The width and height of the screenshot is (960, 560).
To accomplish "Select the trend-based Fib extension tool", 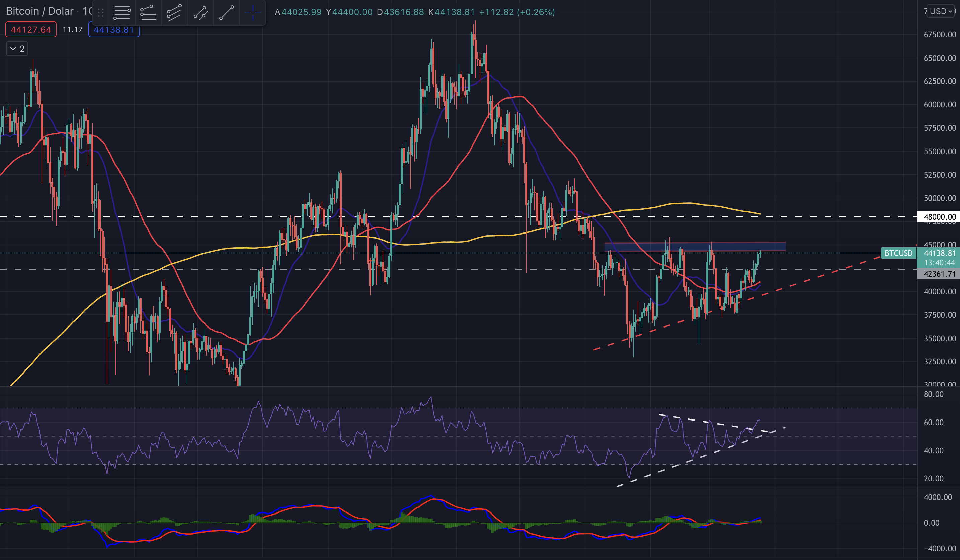I will coord(148,13).
